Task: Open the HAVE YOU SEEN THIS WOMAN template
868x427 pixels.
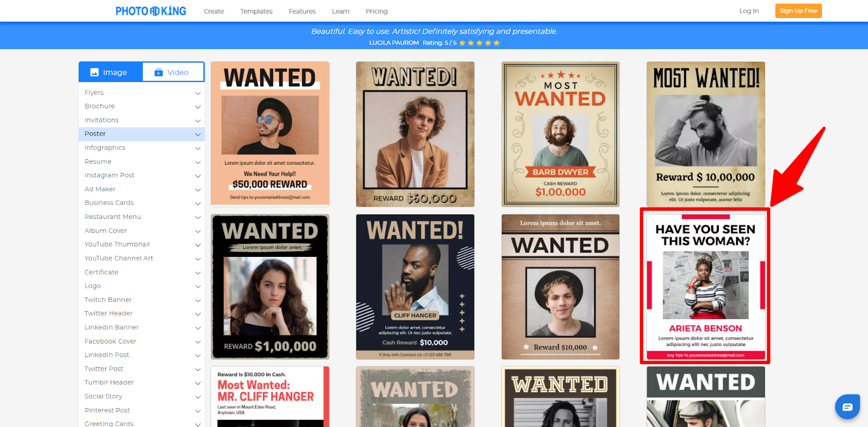Action: [706, 287]
